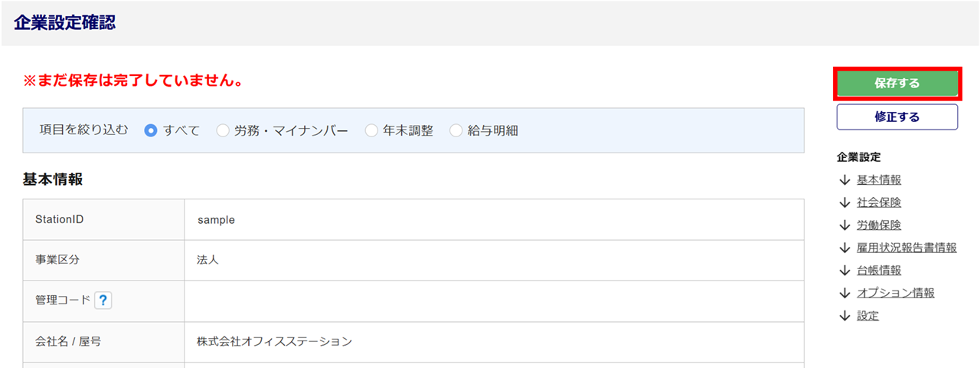Image resolution: width=980 pixels, height=368 pixels.
Task: Navigate to オプション情報 link
Action: click(x=896, y=293)
